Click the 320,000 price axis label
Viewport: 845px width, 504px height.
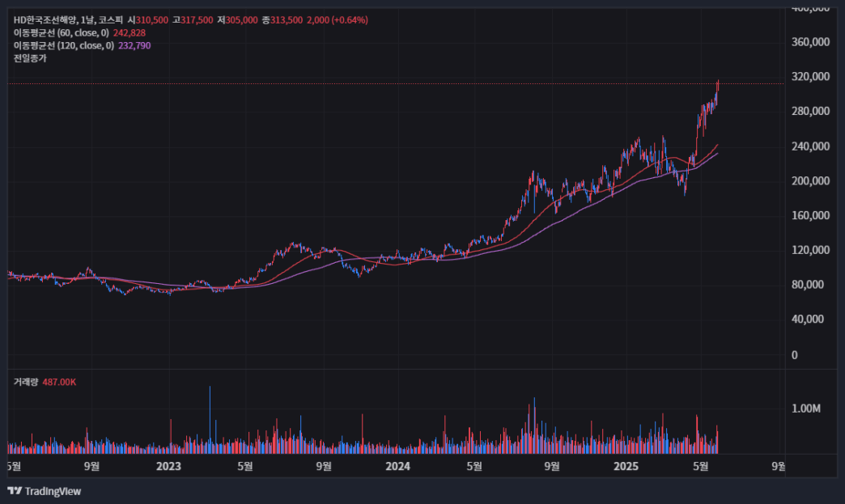810,77
